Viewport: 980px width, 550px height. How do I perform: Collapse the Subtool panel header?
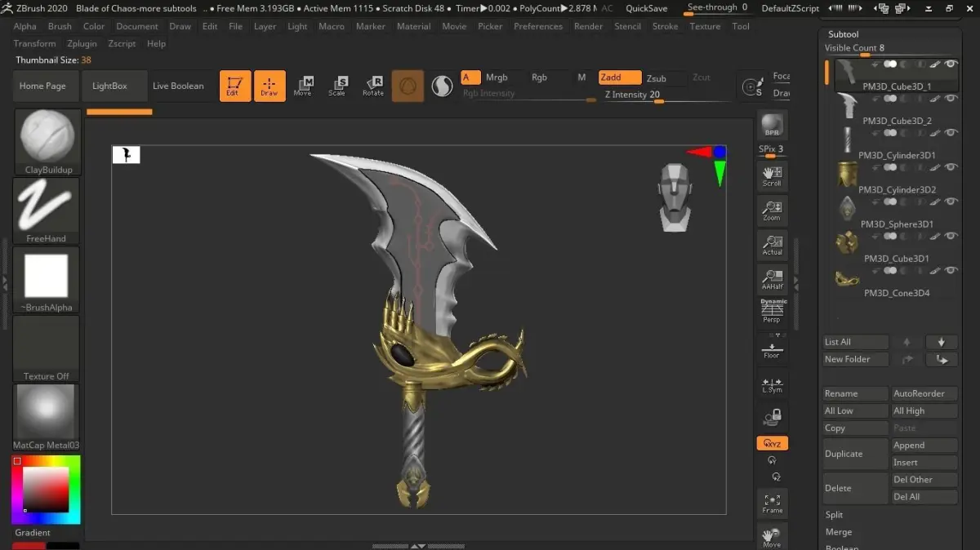[844, 34]
